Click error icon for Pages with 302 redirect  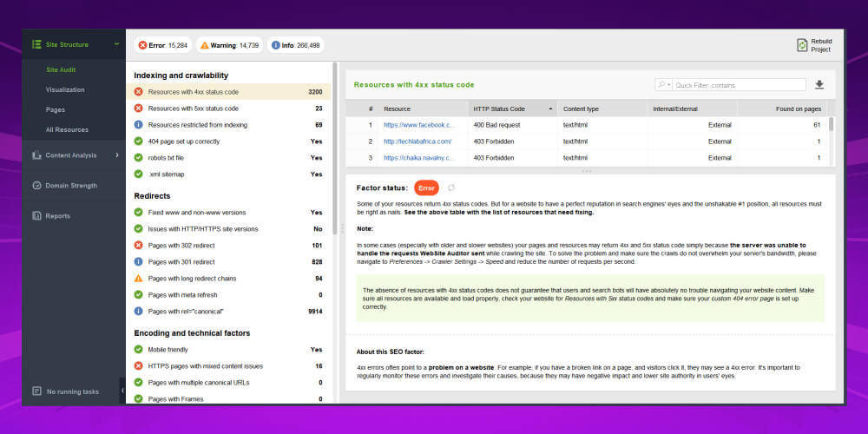click(138, 246)
